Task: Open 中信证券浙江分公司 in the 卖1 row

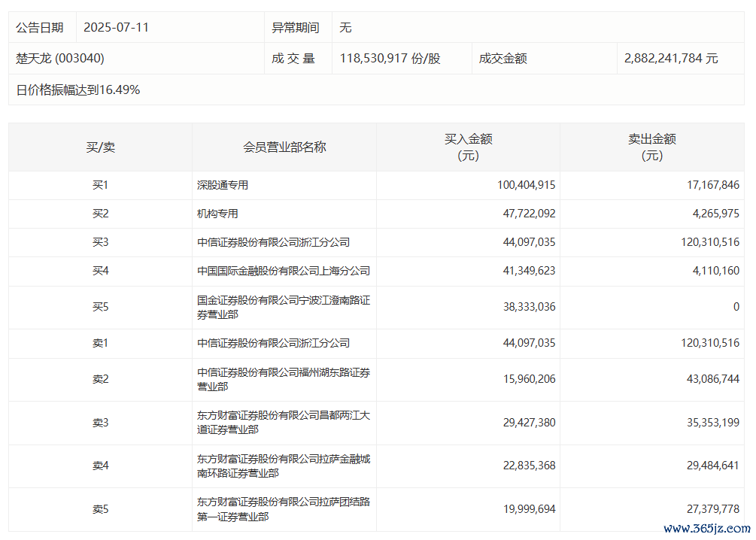Action: tap(274, 343)
